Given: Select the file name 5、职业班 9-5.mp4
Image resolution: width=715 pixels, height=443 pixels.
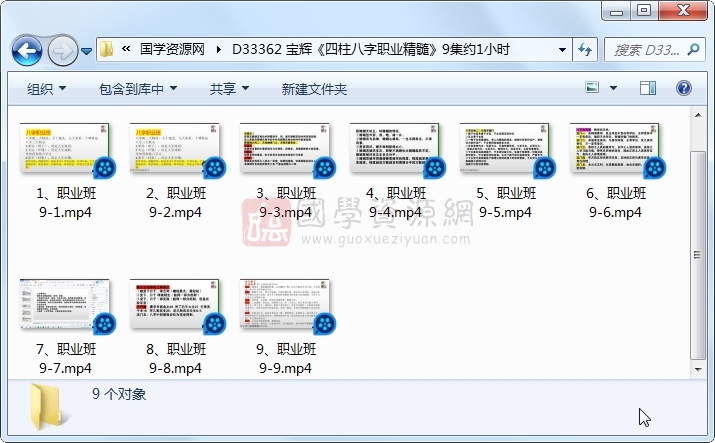Looking at the screenshot, I should coord(505,203).
